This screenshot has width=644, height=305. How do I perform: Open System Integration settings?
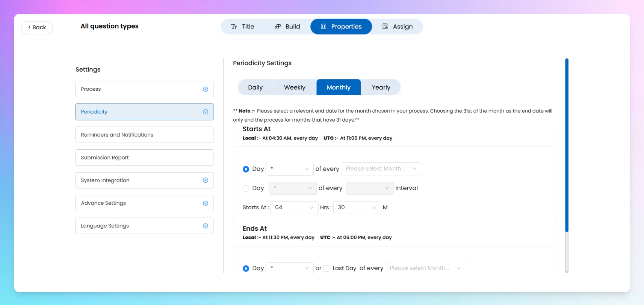[x=144, y=180]
